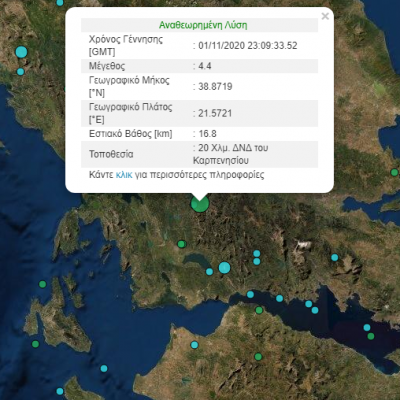The image size is (400, 400).
Task: Select the green marker in the eastern Gulf of Corinth
Action: pos(371,336)
